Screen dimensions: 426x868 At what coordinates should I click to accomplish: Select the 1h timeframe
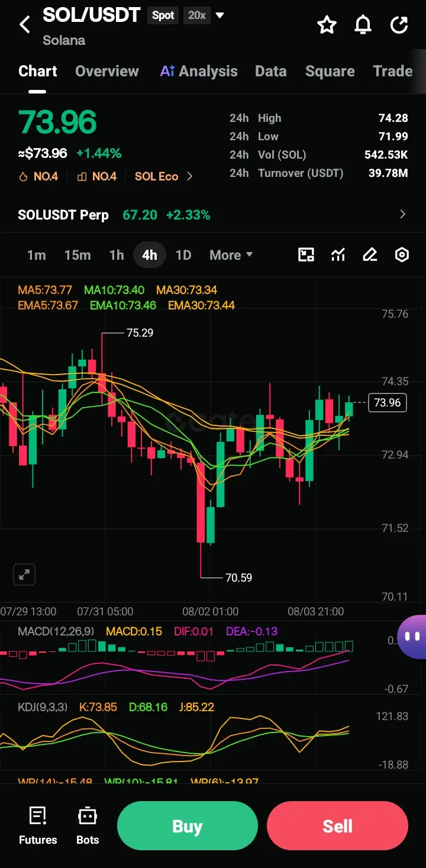click(x=117, y=255)
